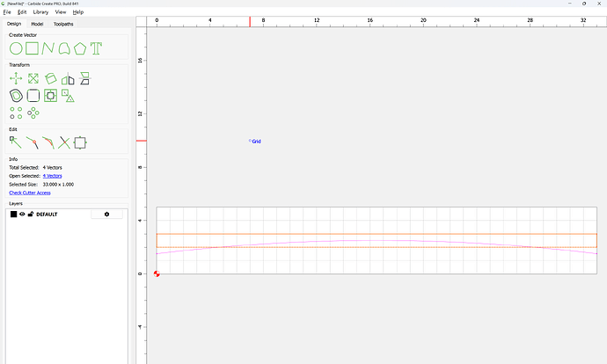Open the Move transform tool
This screenshot has width=607, height=364.
(16, 78)
